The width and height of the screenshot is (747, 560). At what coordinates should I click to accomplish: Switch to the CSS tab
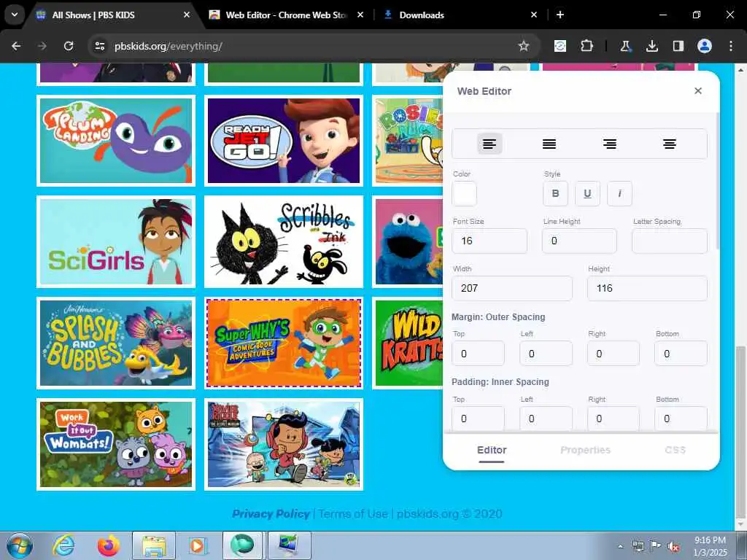coord(675,450)
